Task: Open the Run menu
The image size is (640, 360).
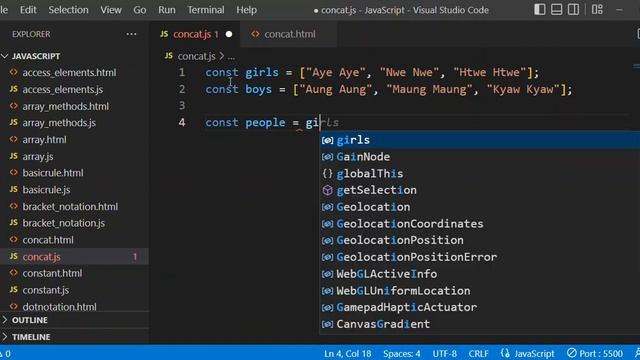Action: [167, 10]
